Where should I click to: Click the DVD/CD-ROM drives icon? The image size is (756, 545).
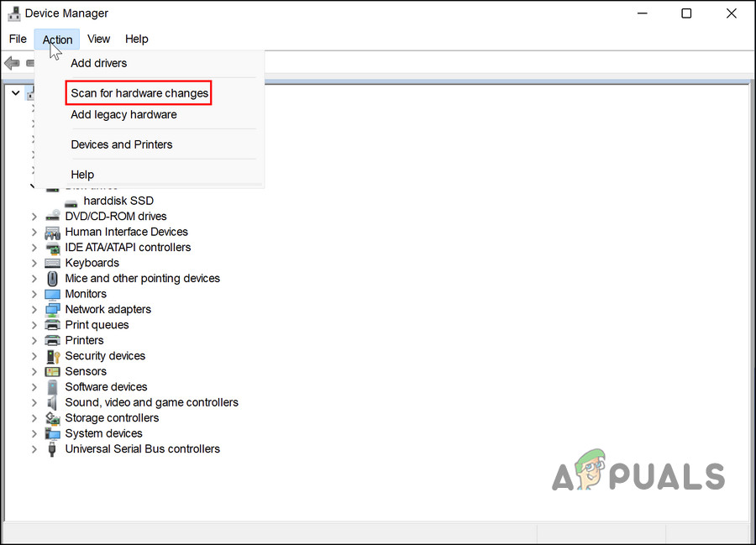pos(53,216)
